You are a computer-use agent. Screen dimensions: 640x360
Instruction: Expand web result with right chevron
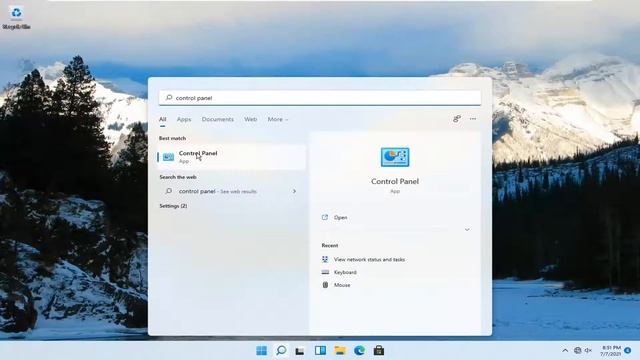[x=294, y=191]
